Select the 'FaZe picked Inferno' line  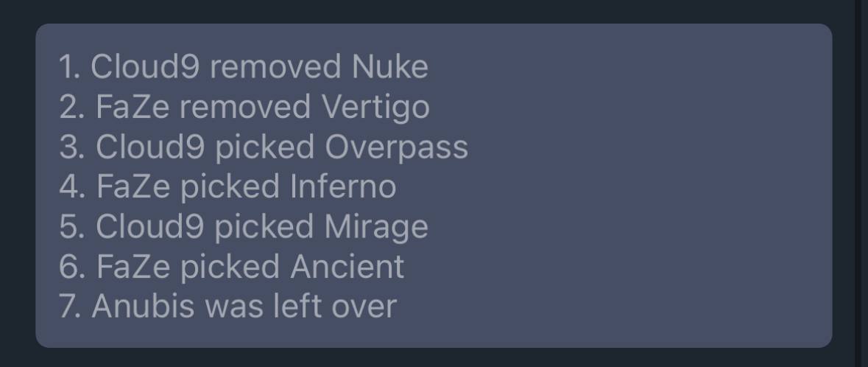227,187
